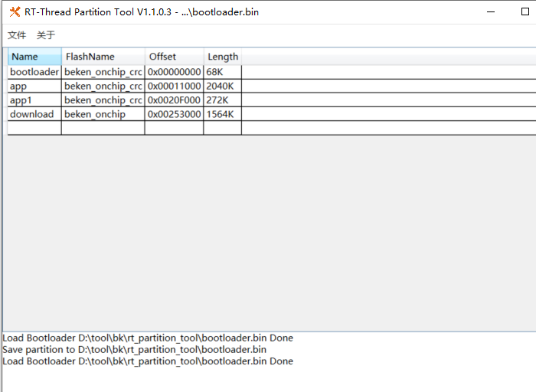Click the empty Offset cell in last row
Viewport: 536px width, 392px height.
coord(175,128)
